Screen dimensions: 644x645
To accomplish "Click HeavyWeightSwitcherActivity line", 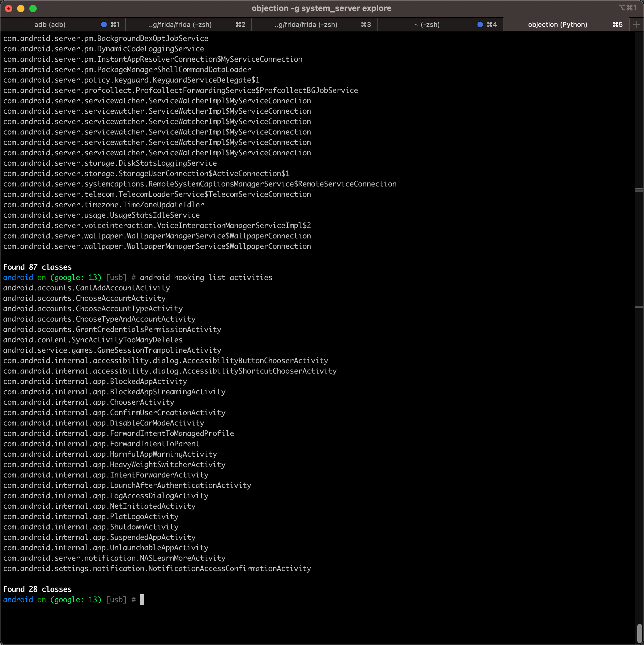I will 115,464.
